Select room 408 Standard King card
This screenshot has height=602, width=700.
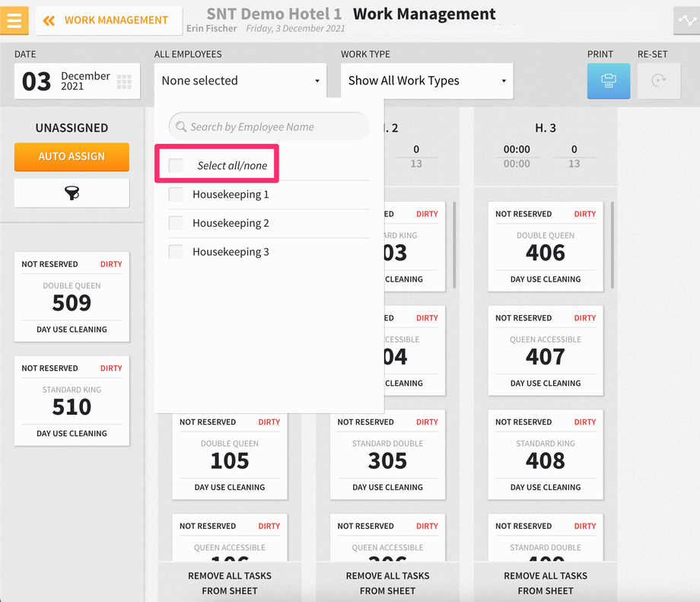[546, 454]
